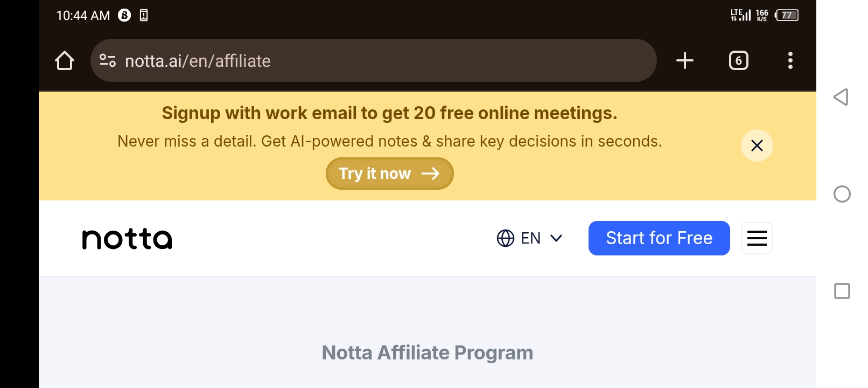This screenshot has width=868, height=388.
Task: Click the Try it now button
Action: 389,174
